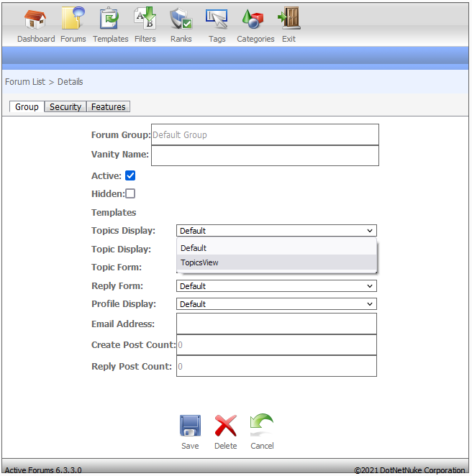
Task: Click the Exit door icon
Action: click(x=289, y=18)
